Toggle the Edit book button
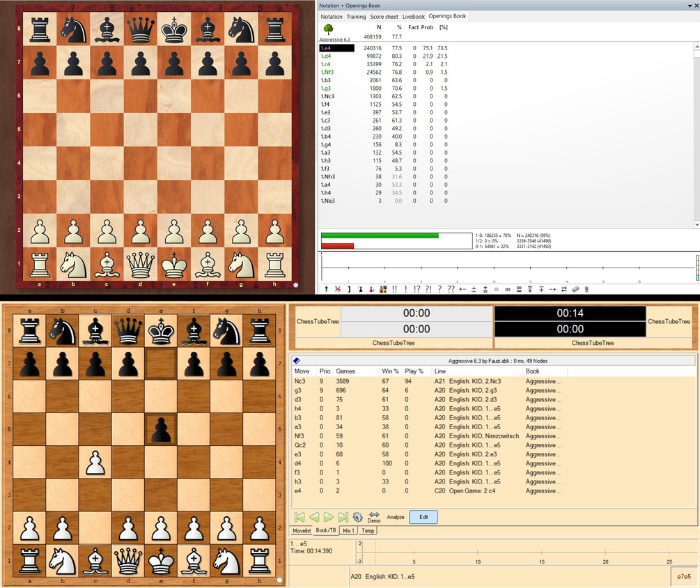 (x=423, y=517)
